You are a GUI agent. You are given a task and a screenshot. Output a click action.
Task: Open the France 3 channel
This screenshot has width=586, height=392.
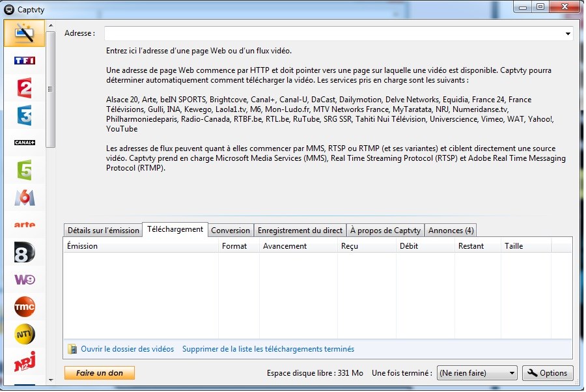pyautogui.click(x=24, y=115)
